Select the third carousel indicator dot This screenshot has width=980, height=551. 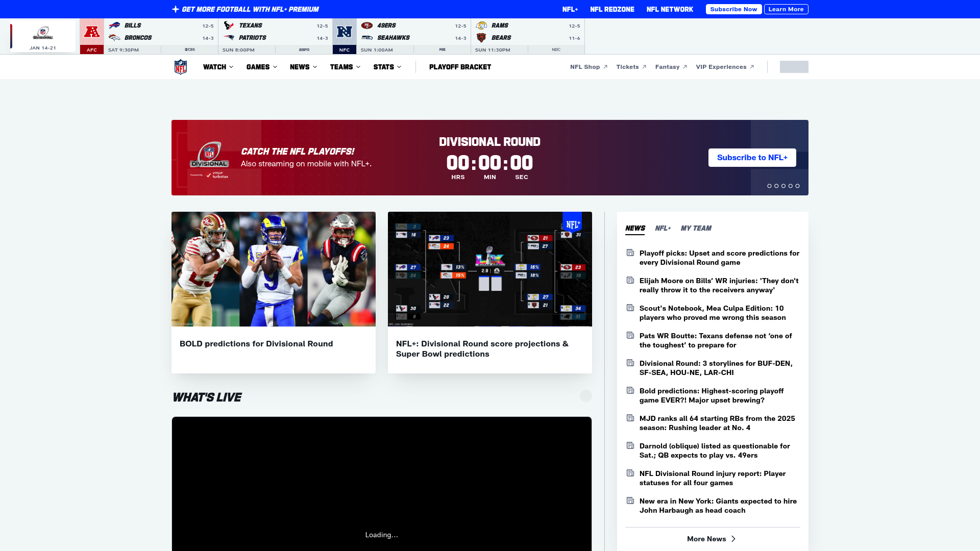tap(783, 186)
